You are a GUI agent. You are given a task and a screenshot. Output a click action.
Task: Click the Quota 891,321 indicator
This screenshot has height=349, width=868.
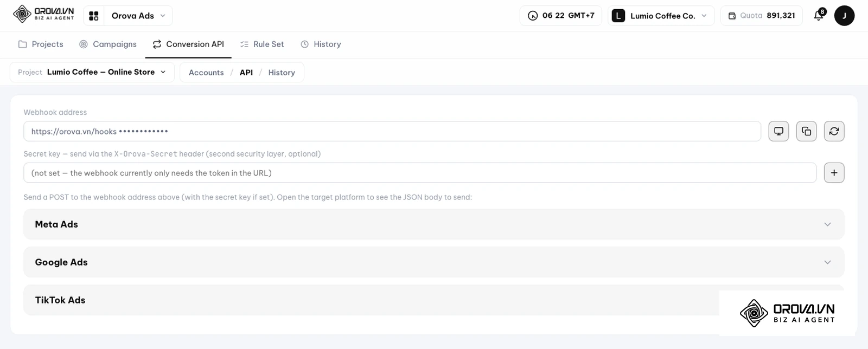pyautogui.click(x=762, y=16)
